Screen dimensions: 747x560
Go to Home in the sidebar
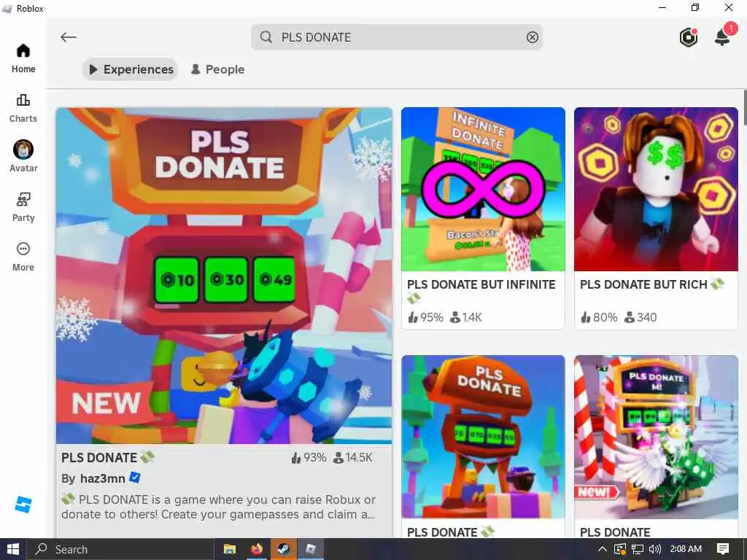[x=23, y=58]
